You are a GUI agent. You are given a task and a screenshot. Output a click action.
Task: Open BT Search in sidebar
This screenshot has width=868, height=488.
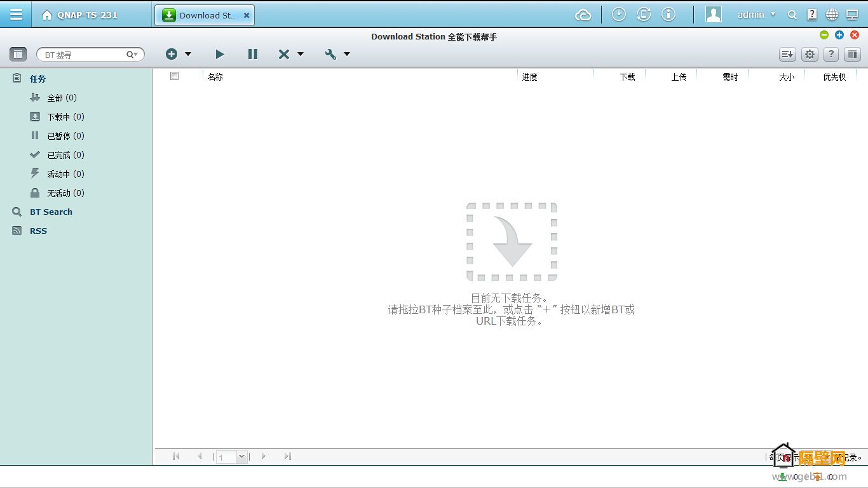[x=51, y=212]
